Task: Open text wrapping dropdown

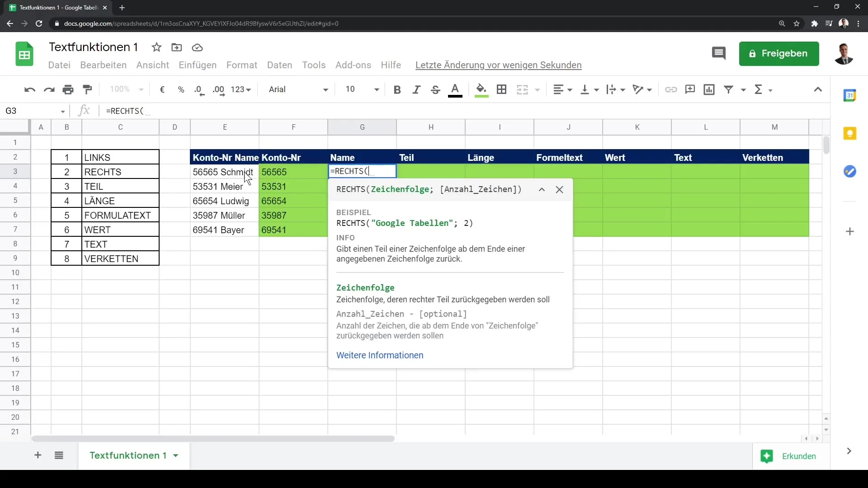Action: pos(616,89)
